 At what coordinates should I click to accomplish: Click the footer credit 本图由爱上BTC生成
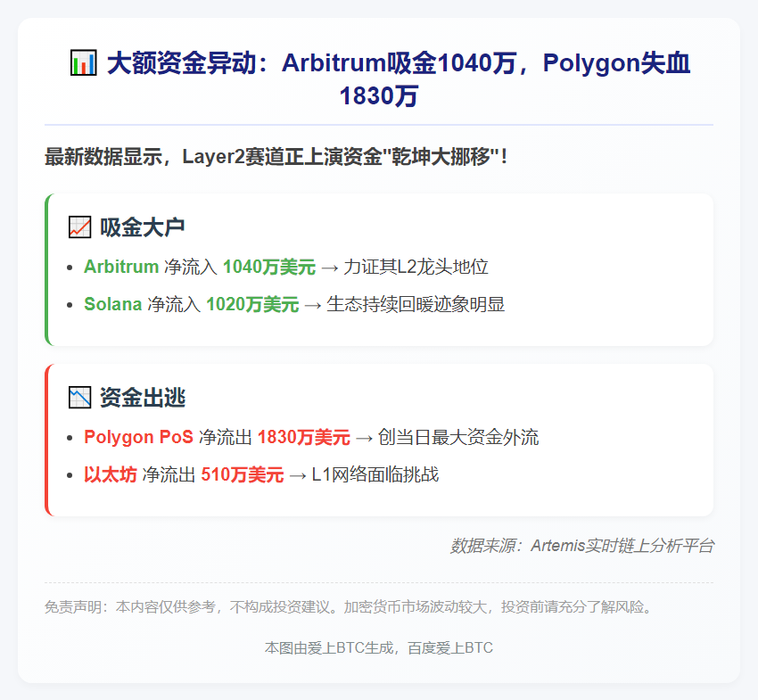(x=378, y=647)
